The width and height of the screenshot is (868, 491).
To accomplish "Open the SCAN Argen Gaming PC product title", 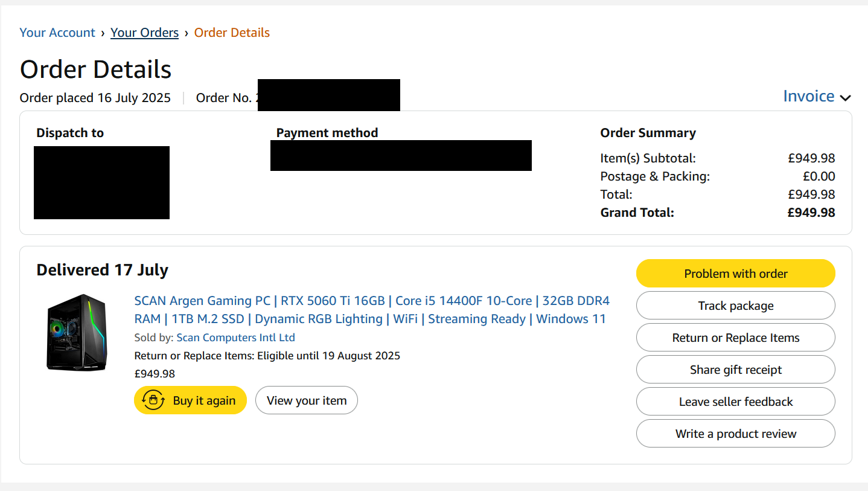I will pos(372,310).
